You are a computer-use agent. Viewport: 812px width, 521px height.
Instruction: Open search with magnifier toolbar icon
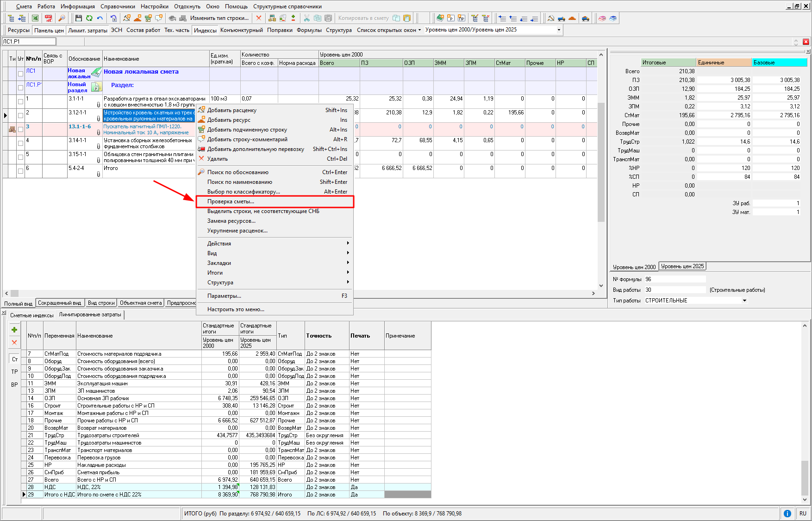point(61,18)
